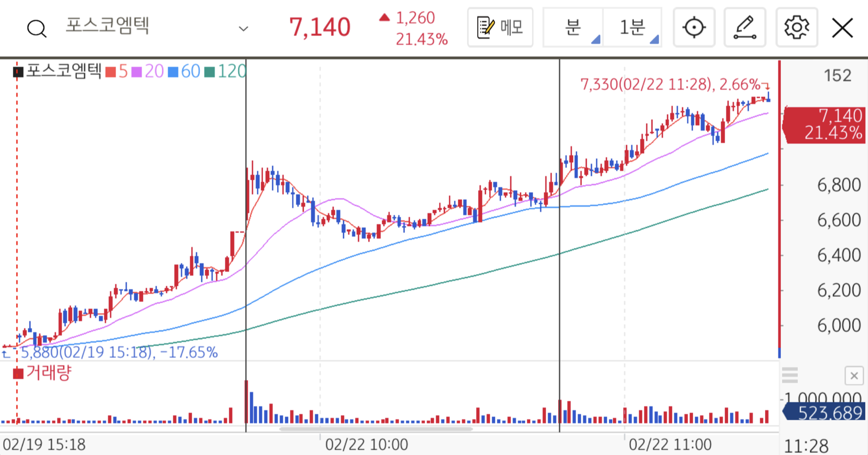Close the volume panel with the small X

click(854, 376)
